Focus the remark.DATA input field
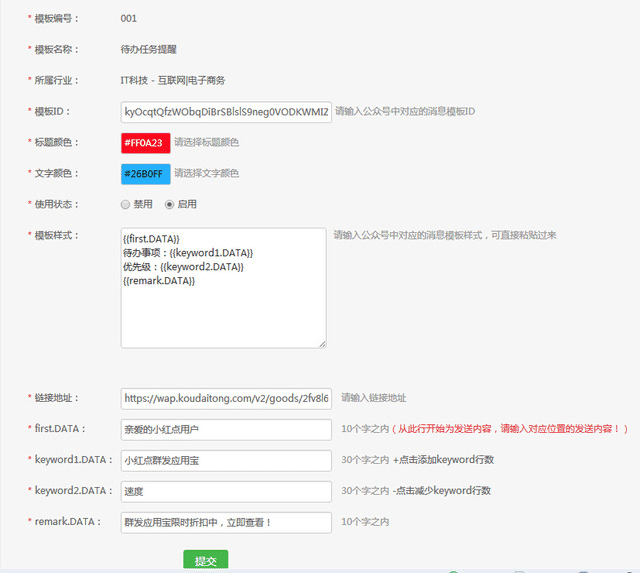Viewport: 640px width, 573px height. click(225, 522)
